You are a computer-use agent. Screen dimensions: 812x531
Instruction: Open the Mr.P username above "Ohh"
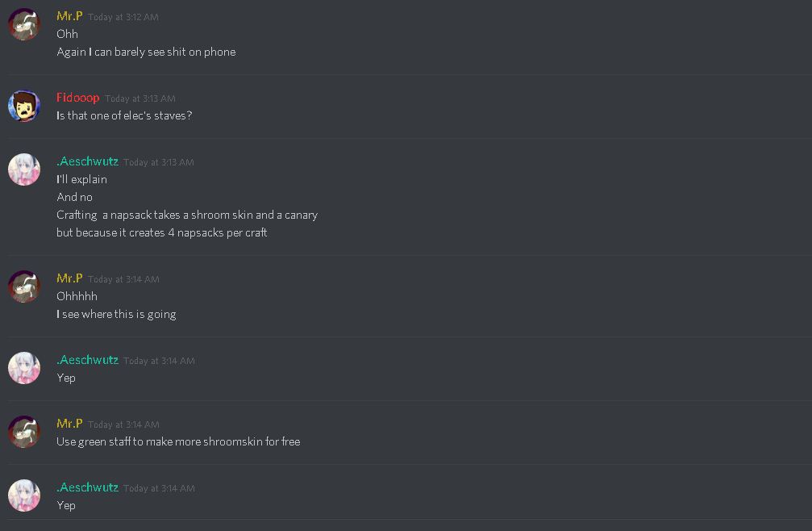69,16
